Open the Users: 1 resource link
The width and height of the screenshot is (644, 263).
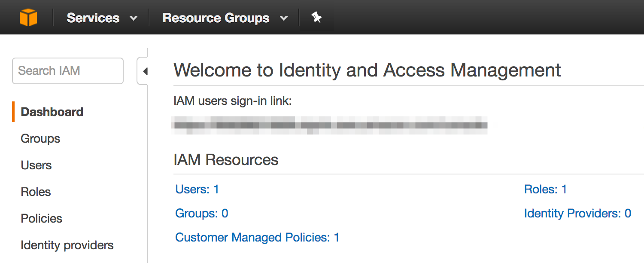(197, 189)
